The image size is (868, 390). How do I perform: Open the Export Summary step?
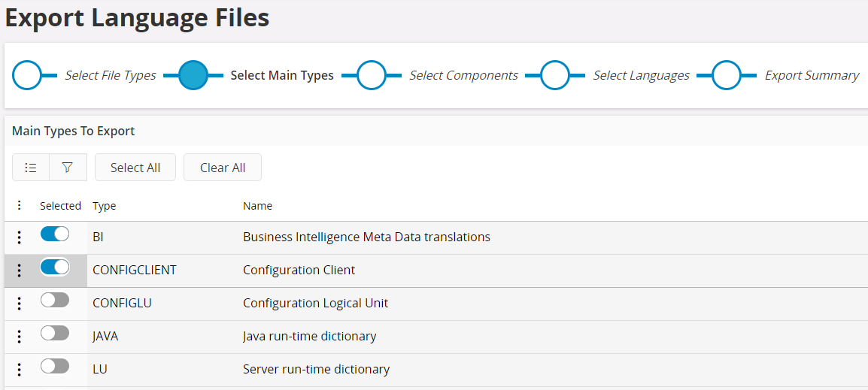tap(727, 75)
